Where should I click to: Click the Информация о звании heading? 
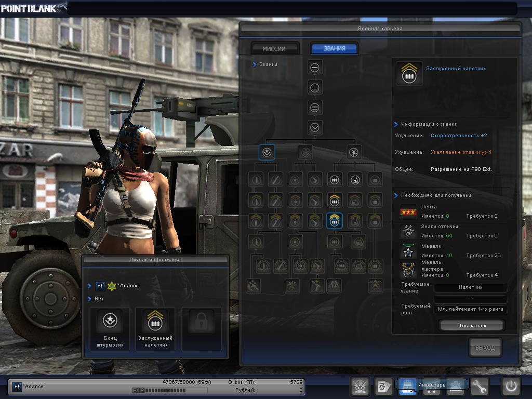(429, 124)
